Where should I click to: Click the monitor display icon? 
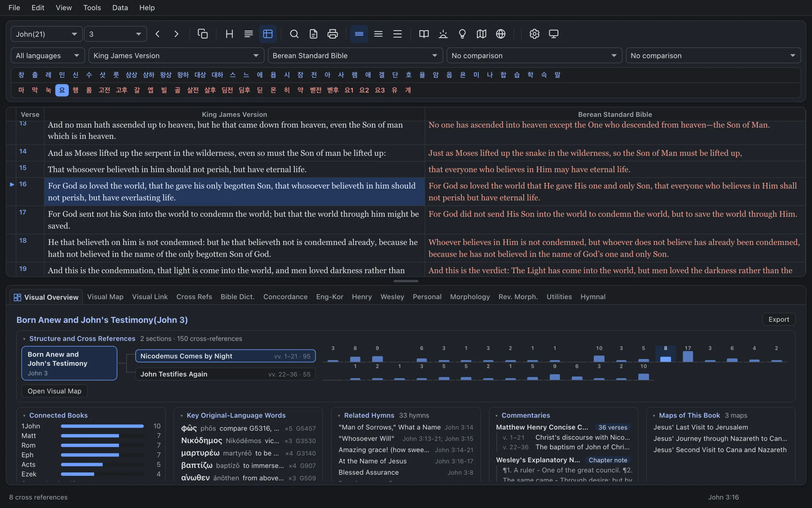point(554,34)
